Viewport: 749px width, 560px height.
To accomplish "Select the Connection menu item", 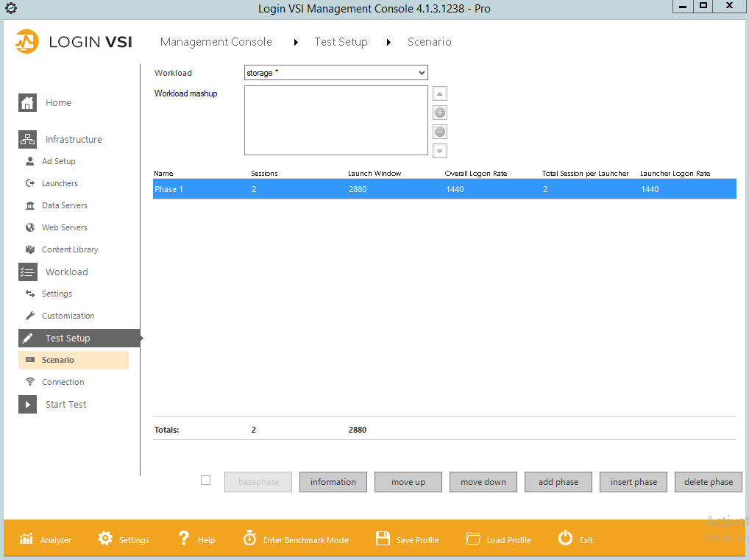I will tap(63, 382).
